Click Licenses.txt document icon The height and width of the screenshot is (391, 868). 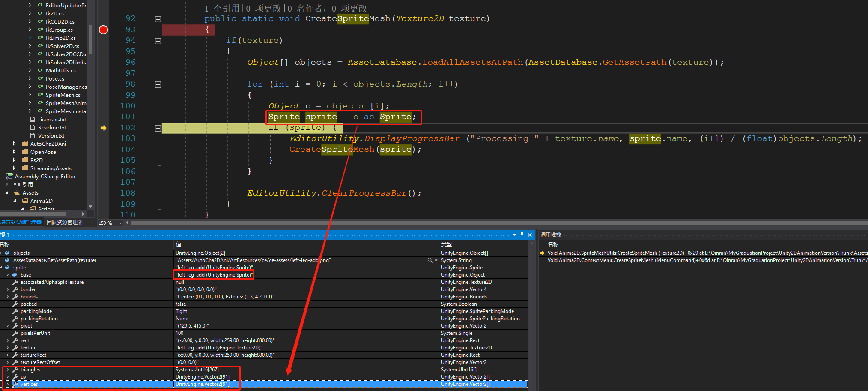pyautogui.click(x=33, y=119)
